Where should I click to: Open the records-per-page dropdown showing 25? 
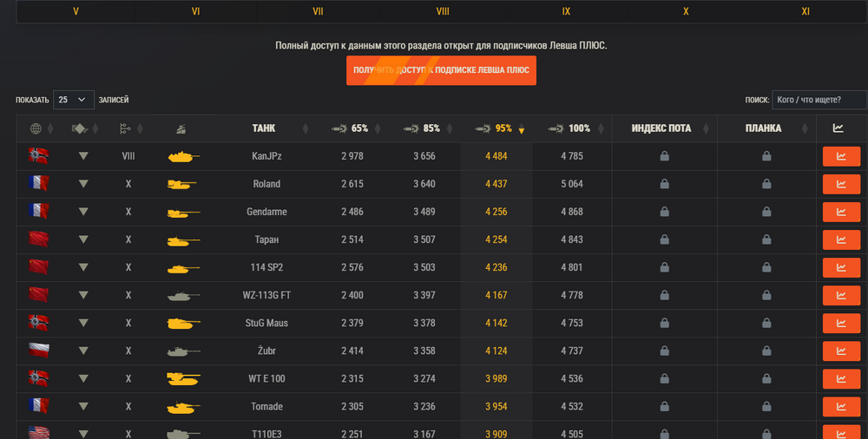tap(74, 100)
